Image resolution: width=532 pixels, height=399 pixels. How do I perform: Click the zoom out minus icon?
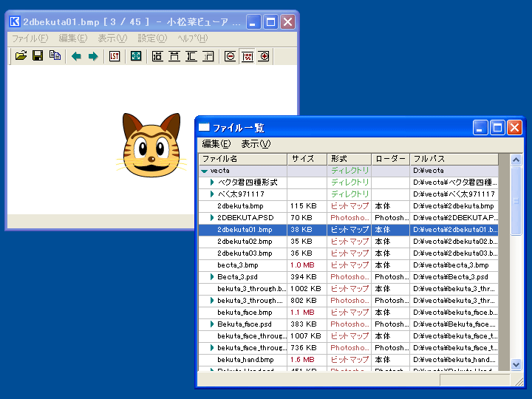click(231, 56)
